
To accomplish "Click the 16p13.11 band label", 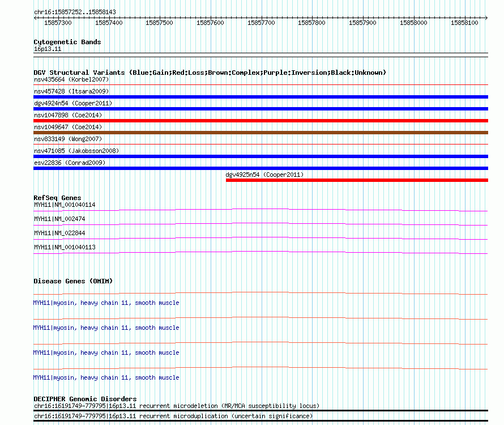I will coord(48,49).
